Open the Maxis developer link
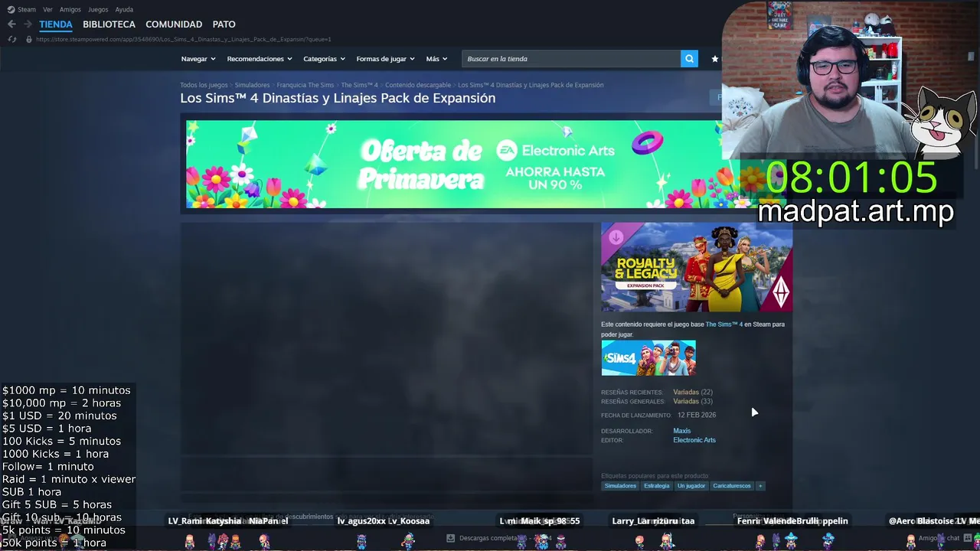The width and height of the screenshot is (980, 551). pos(681,431)
